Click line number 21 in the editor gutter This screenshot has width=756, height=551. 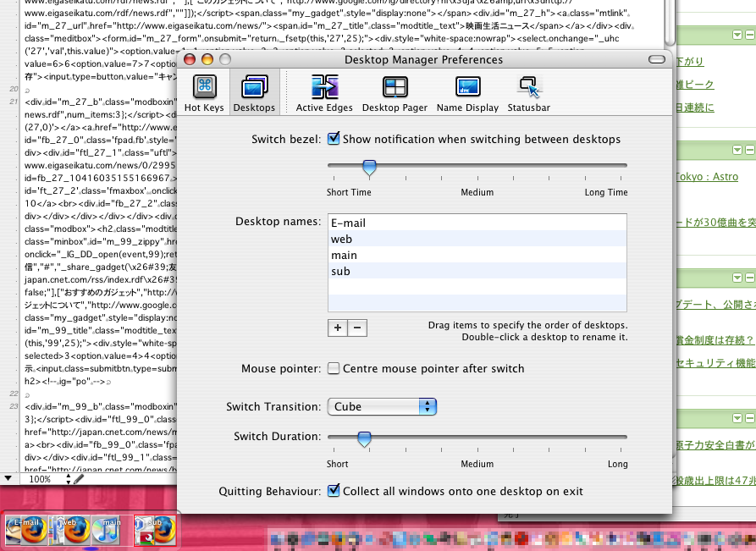(14, 102)
